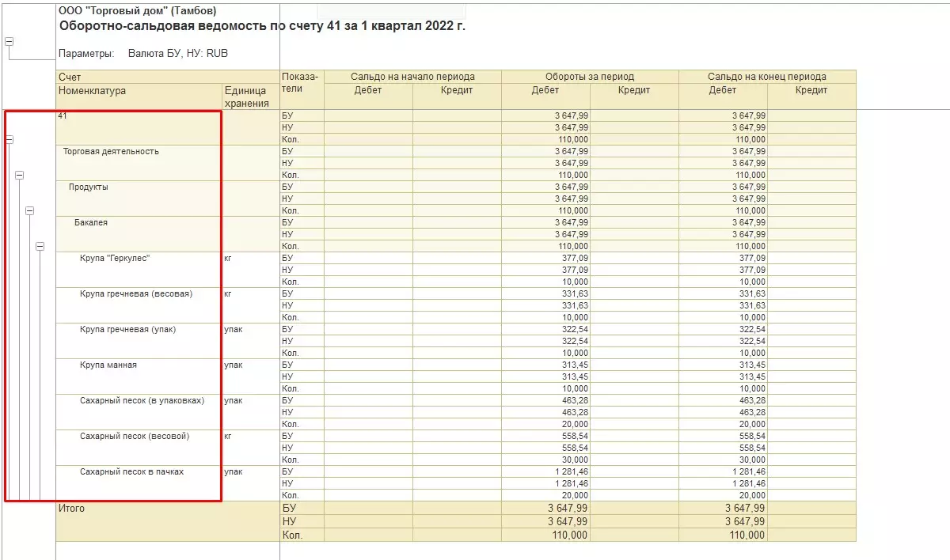Collapse the account 41 group
Viewport: 950px width, 560px height.
[x=9, y=139]
